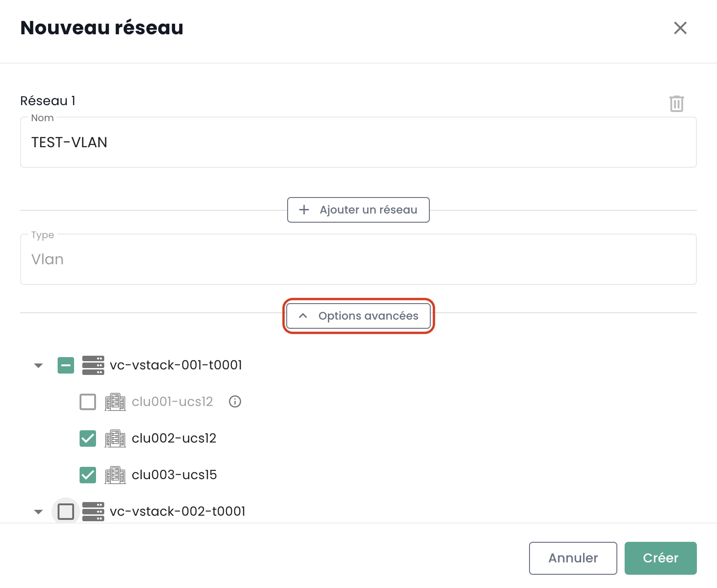This screenshot has height=588, width=717.
Task: Click the cluster icon next to clu003-ucs15
Action: click(x=115, y=475)
